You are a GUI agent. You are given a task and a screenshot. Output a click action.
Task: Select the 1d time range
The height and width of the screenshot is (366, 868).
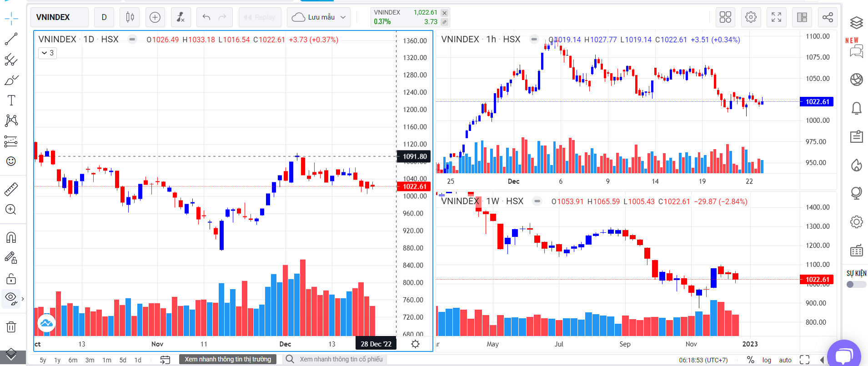(x=138, y=360)
